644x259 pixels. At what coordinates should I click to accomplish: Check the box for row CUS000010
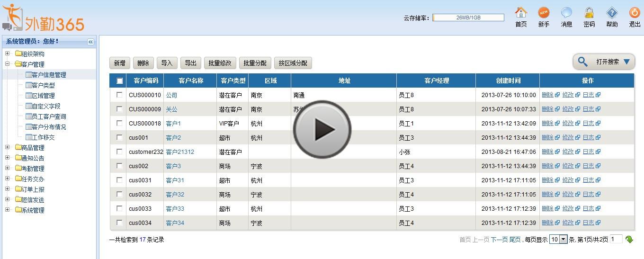coord(119,95)
